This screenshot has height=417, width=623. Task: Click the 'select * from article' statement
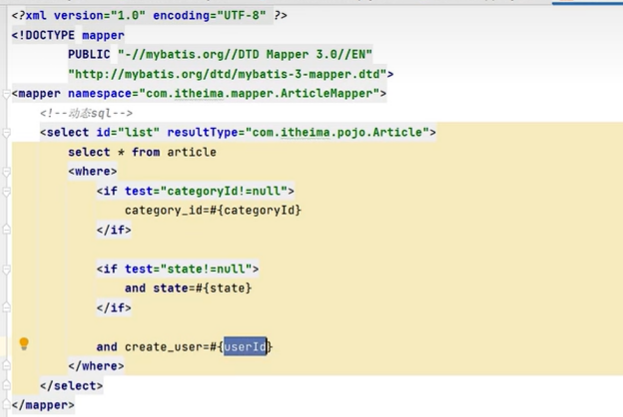click(x=142, y=152)
